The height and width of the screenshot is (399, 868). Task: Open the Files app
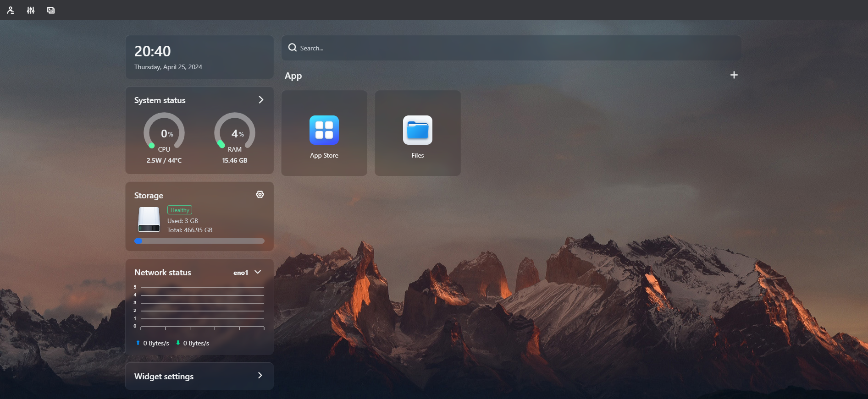point(418,133)
